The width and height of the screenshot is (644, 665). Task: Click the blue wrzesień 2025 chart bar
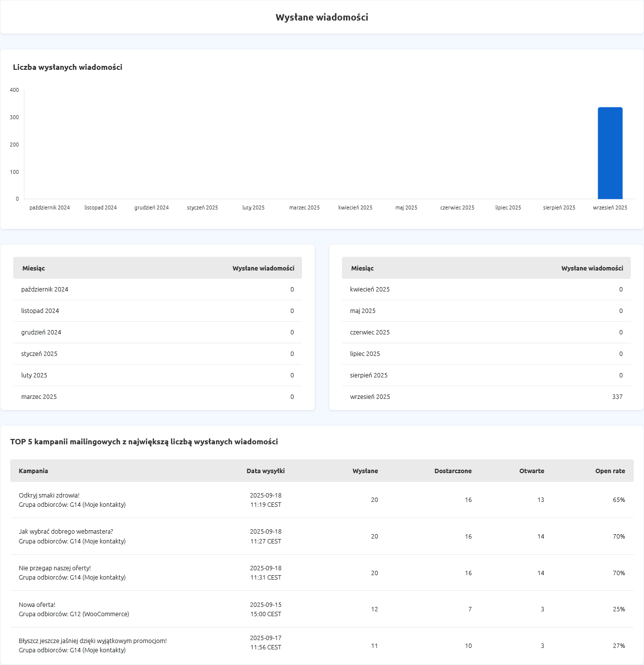point(610,153)
